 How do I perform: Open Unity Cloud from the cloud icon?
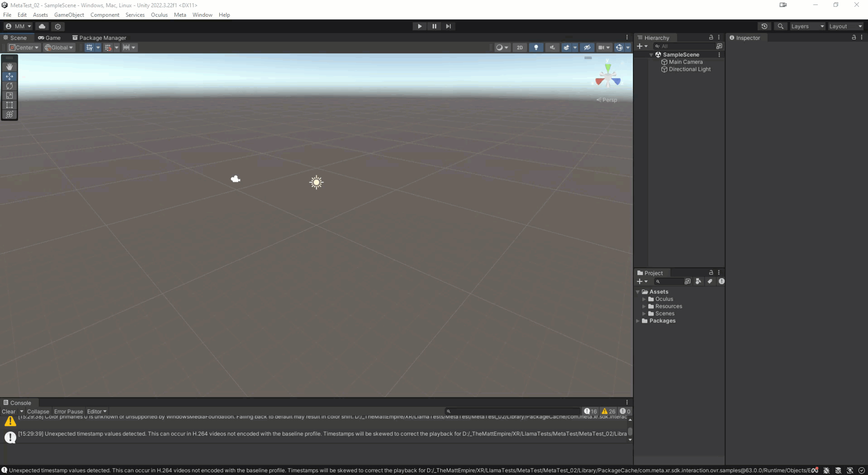tap(42, 26)
